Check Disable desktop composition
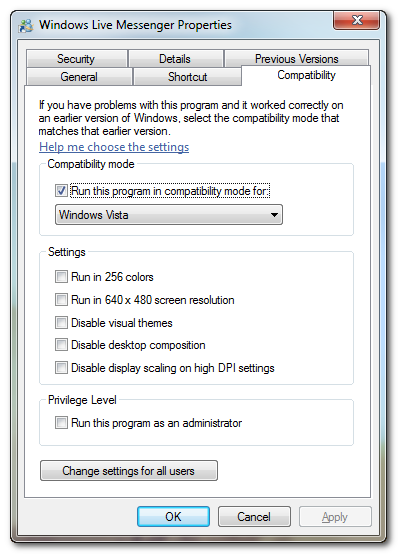Viewport: 398px width, 554px height. [x=61, y=345]
